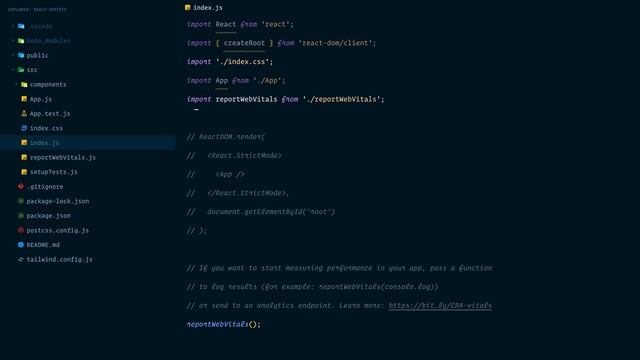Open postcss.config.js from the explorer

click(x=58, y=230)
